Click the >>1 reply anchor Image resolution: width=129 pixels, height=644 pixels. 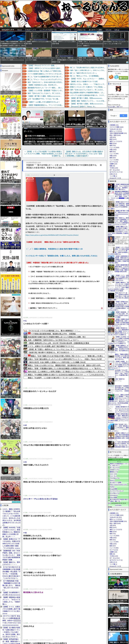(x=25, y=320)
